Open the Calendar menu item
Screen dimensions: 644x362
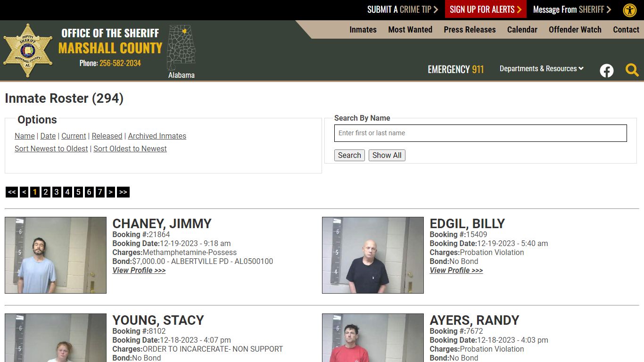[522, 29]
